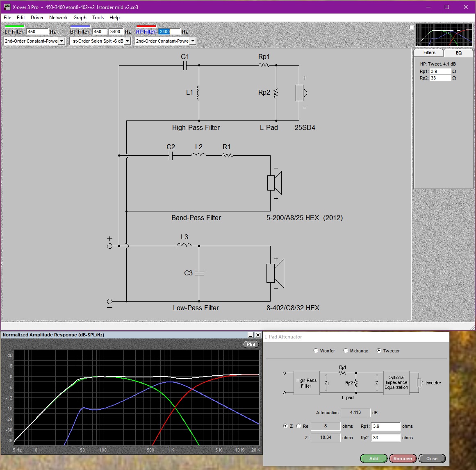Click the HP Filter frequency field

click(x=169, y=32)
